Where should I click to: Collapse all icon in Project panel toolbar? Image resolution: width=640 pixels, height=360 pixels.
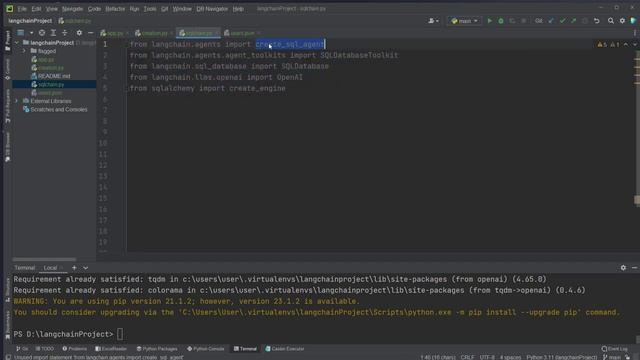64,33
